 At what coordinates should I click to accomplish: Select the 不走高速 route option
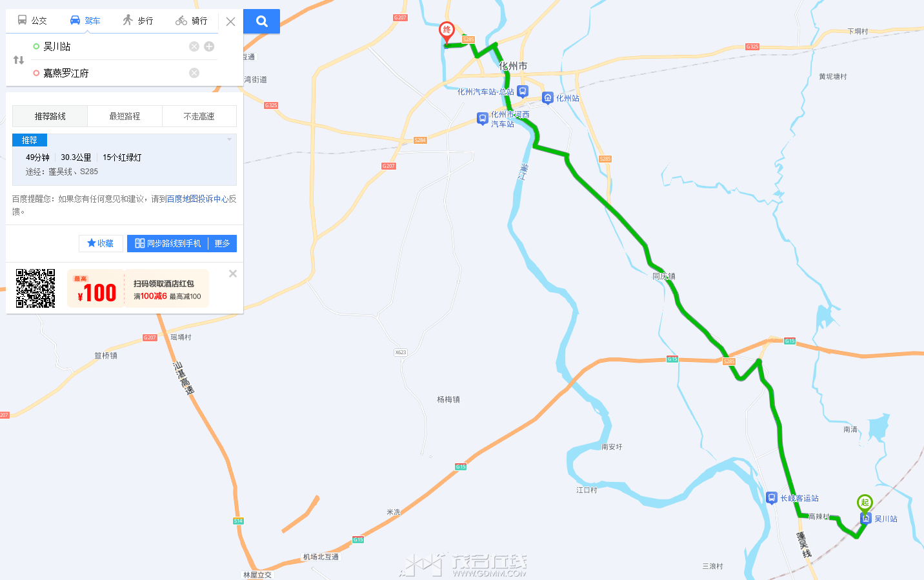(199, 116)
